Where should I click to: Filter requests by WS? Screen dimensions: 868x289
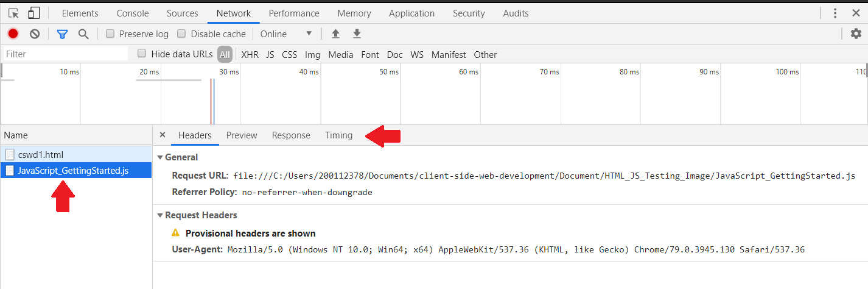pos(417,54)
